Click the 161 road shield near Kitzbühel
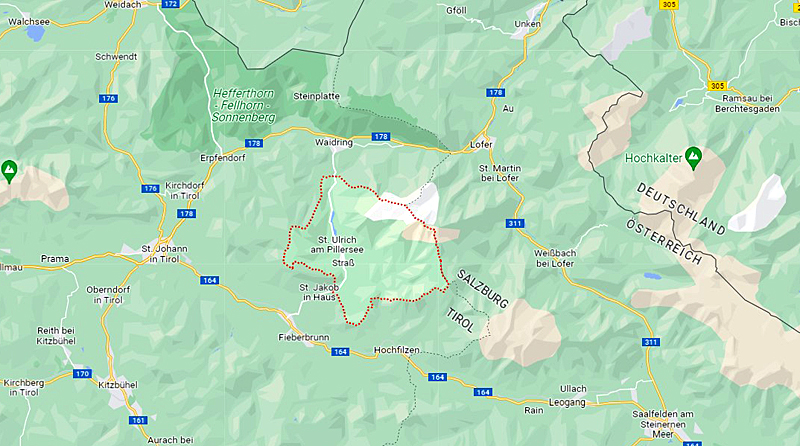The height and width of the screenshot is (446, 800). (138, 420)
